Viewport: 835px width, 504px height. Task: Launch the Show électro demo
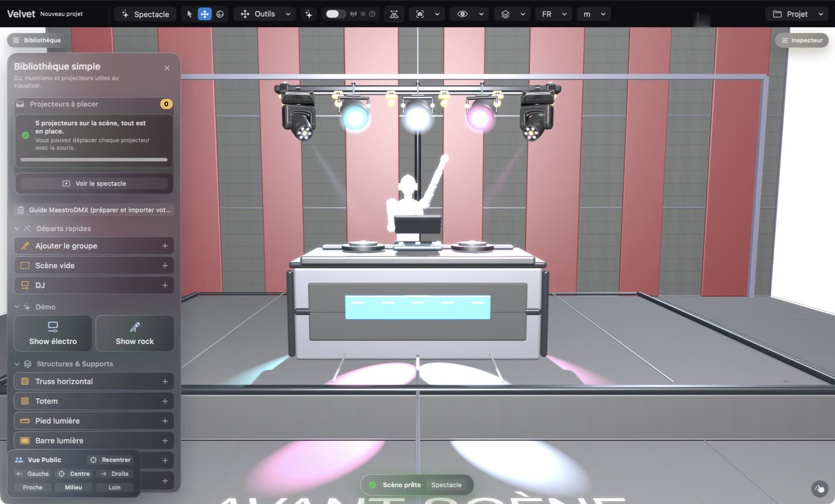(53, 333)
